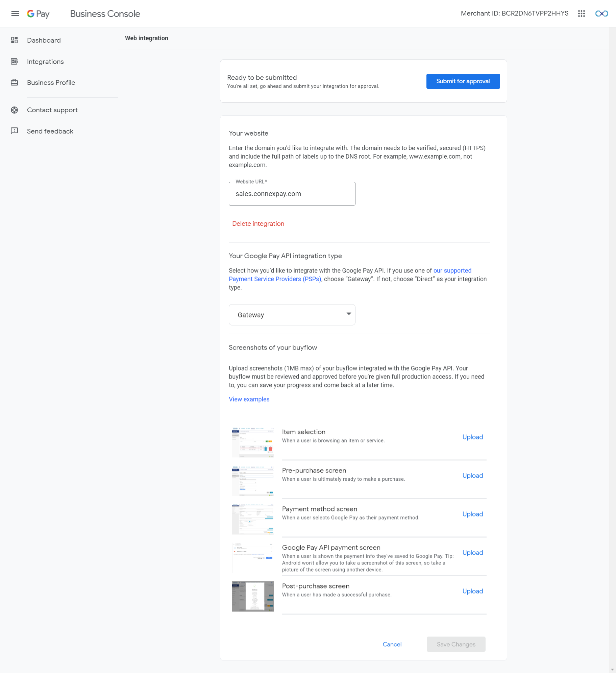The width and height of the screenshot is (616, 673).
Task: Click the 'Ready to be submitted' heading
Action: [x=262, y=77]
